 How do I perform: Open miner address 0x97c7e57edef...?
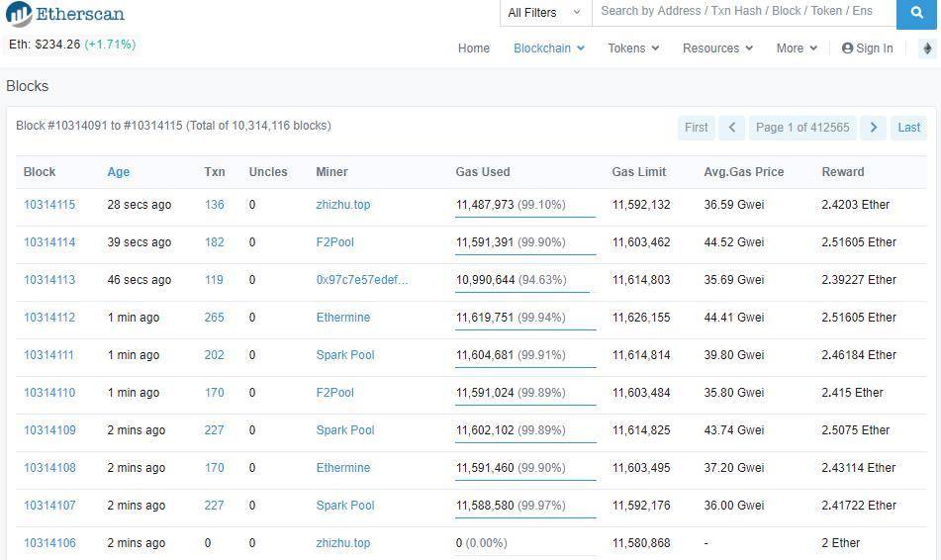tap(362, 280)
